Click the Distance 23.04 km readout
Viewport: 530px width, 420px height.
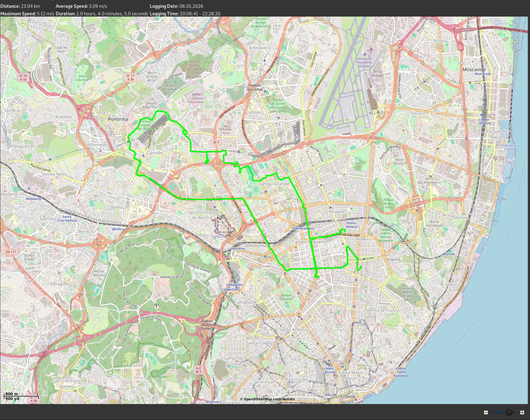point(20,6)
